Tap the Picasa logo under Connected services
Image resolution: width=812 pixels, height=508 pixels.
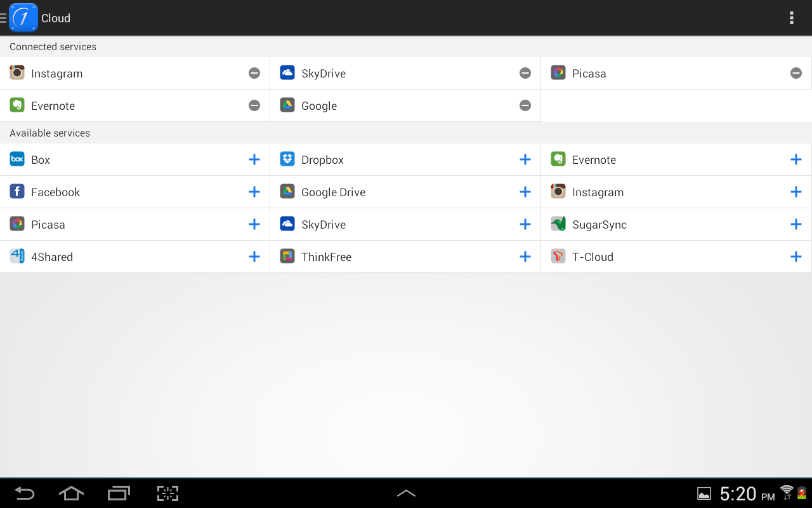tap(558, 73)
